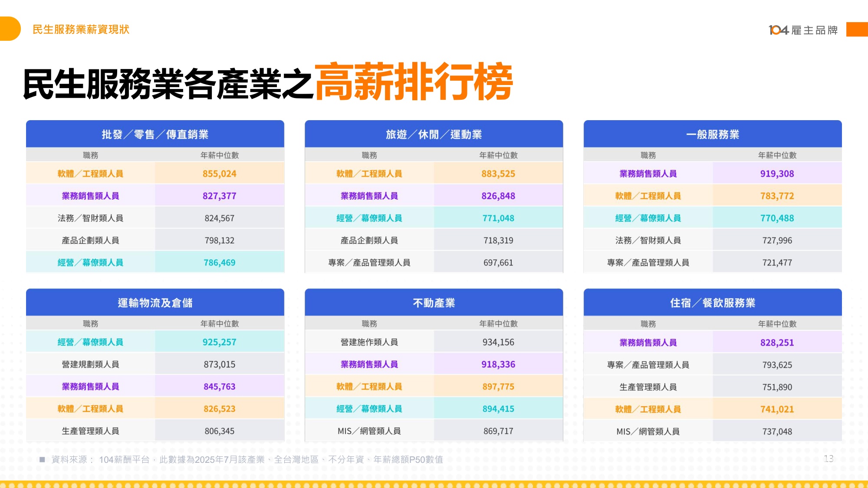Click the 資料來源 footnote text
868x488 pixels.
pyautogui.click(x=247, y=459)
